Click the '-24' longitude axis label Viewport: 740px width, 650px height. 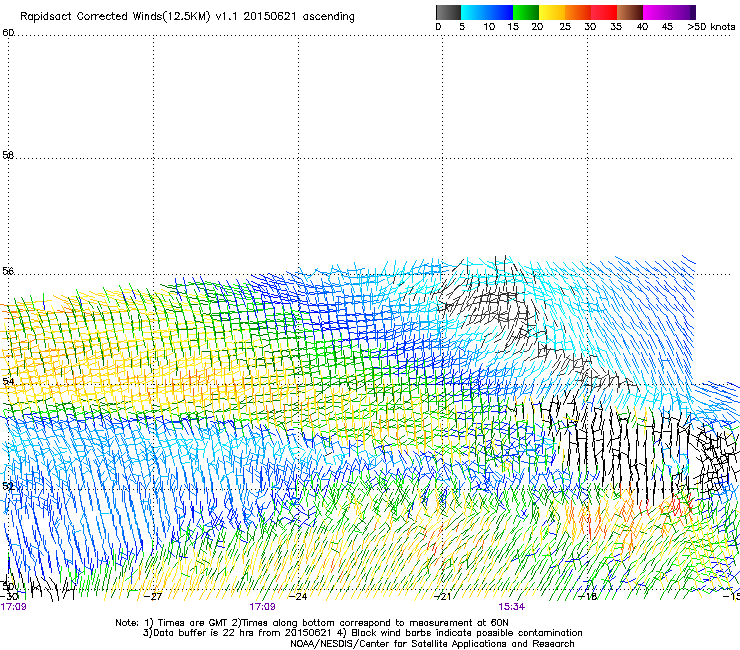click(298, 597)
